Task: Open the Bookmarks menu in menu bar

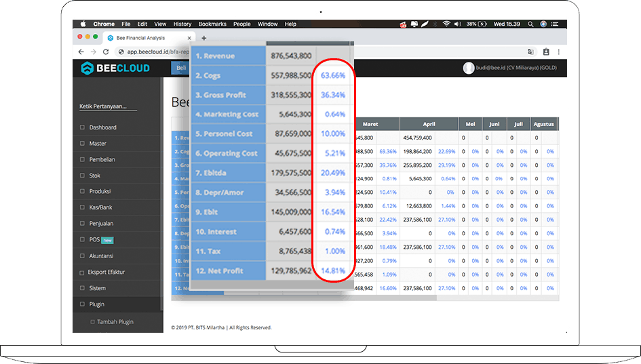Action: coord(212,24)
